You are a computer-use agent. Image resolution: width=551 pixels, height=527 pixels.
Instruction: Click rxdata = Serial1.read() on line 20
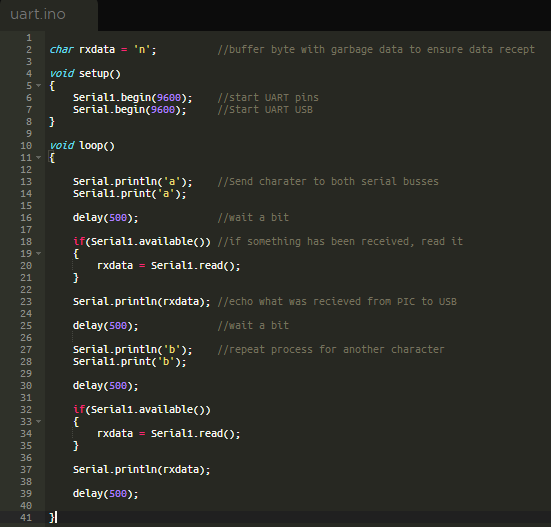click(x=169, y=266)
